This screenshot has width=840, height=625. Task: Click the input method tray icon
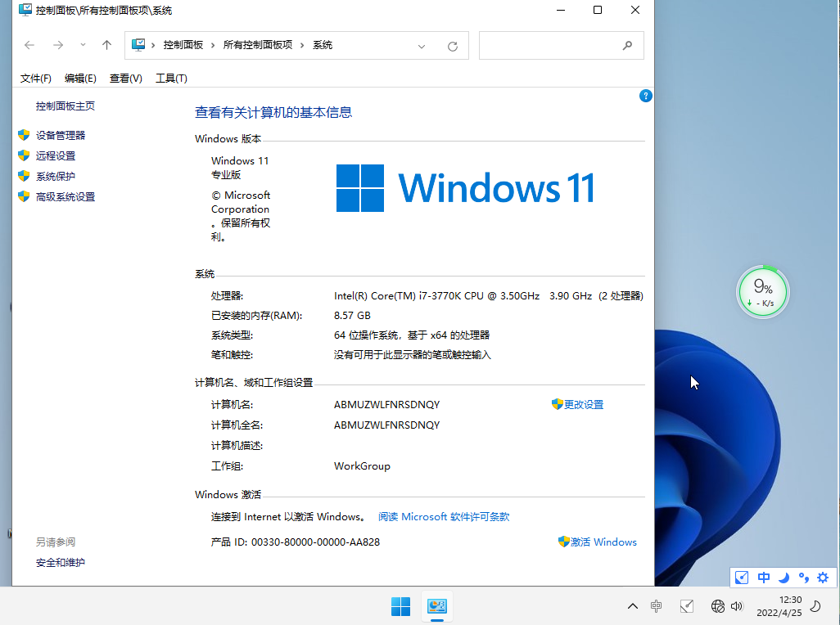(x=687, y=606)
